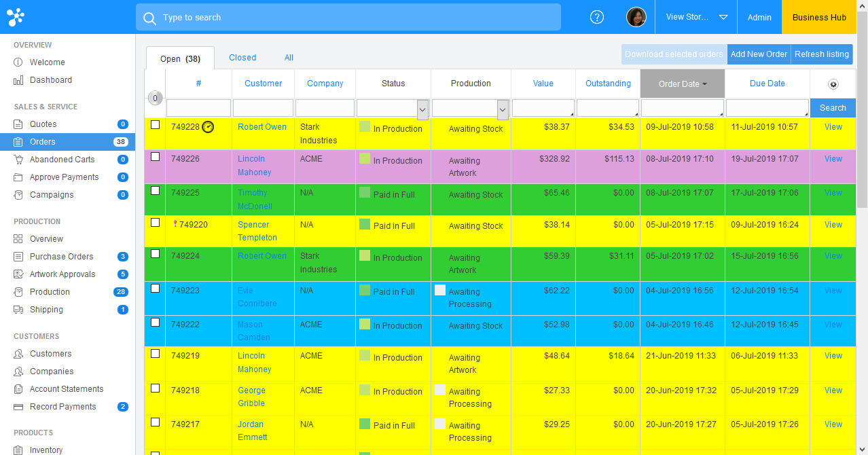Click the Abandoned Carts cart icon in the sidebar
The image size is (868, 455).
pyautogui.click(x=18, y=160)
